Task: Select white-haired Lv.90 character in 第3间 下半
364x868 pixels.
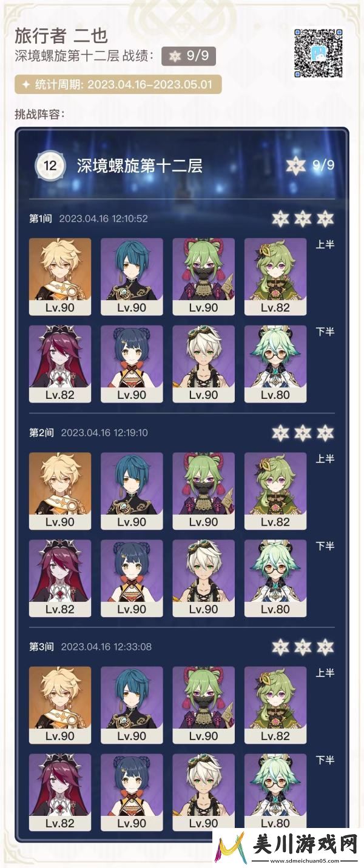Action: [203, 793]
